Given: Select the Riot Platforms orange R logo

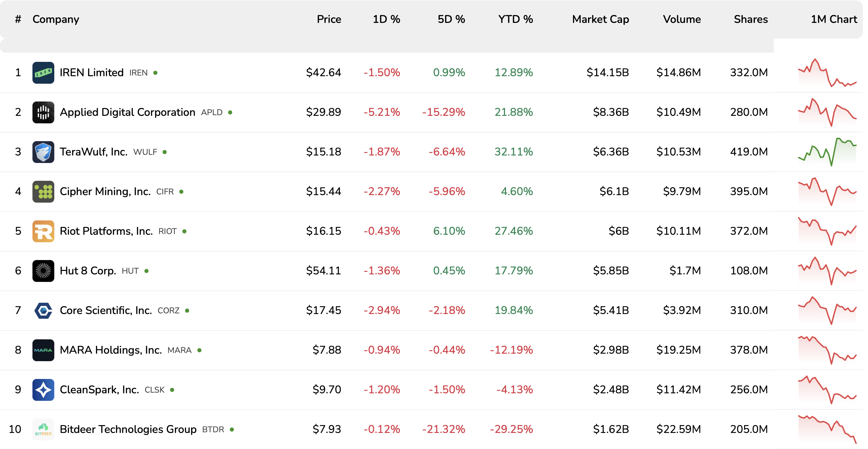Looking at the screenshot, I should [x=43, y=231].
